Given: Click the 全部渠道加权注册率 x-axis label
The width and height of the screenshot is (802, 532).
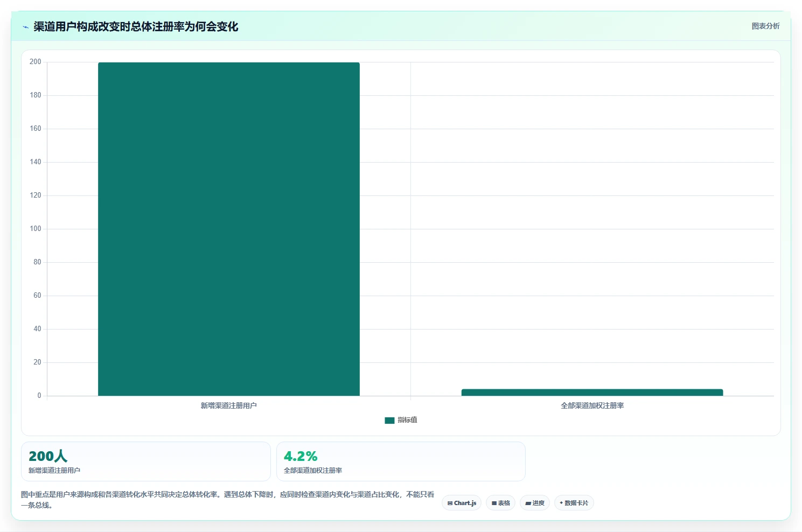Looking at the screenshot, I should click(592, 405).
